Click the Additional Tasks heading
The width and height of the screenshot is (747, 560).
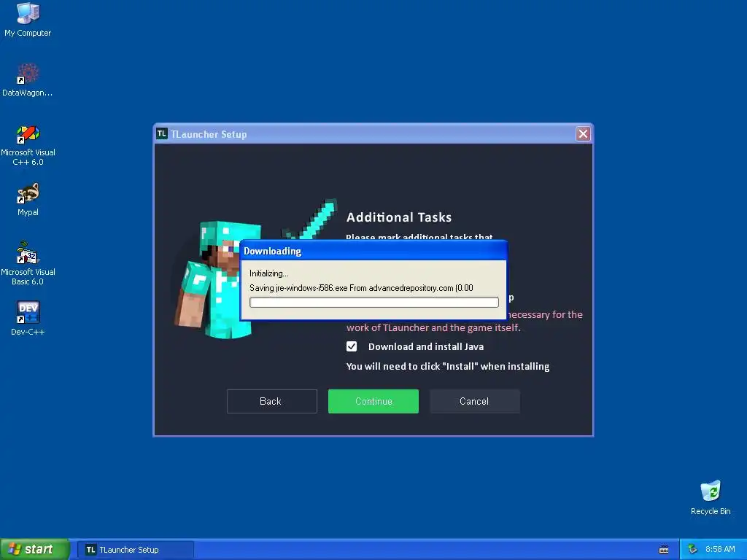tap(399, 217)
